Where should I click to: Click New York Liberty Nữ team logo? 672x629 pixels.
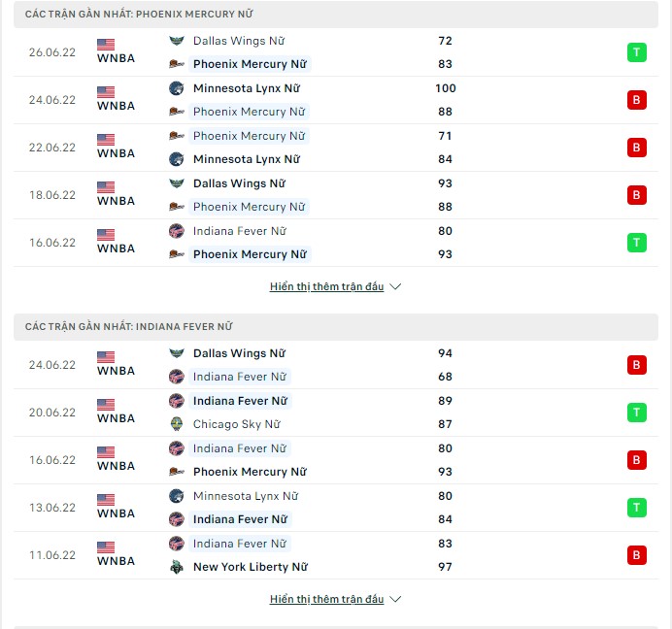tap(176, 567)
